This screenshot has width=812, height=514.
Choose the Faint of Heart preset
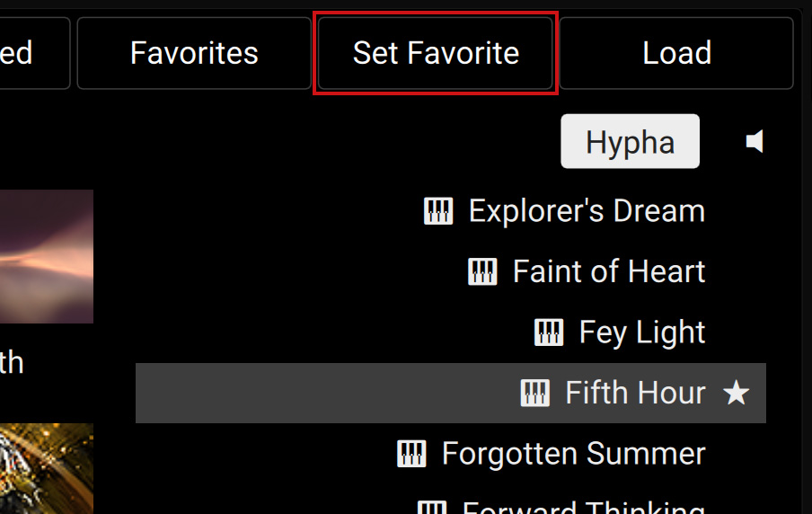[609, 271]
